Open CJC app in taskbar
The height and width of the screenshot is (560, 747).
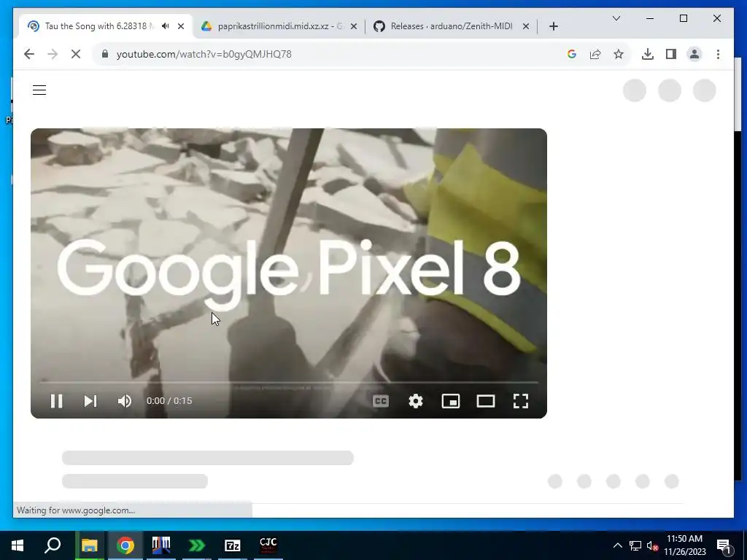[268, 545]
